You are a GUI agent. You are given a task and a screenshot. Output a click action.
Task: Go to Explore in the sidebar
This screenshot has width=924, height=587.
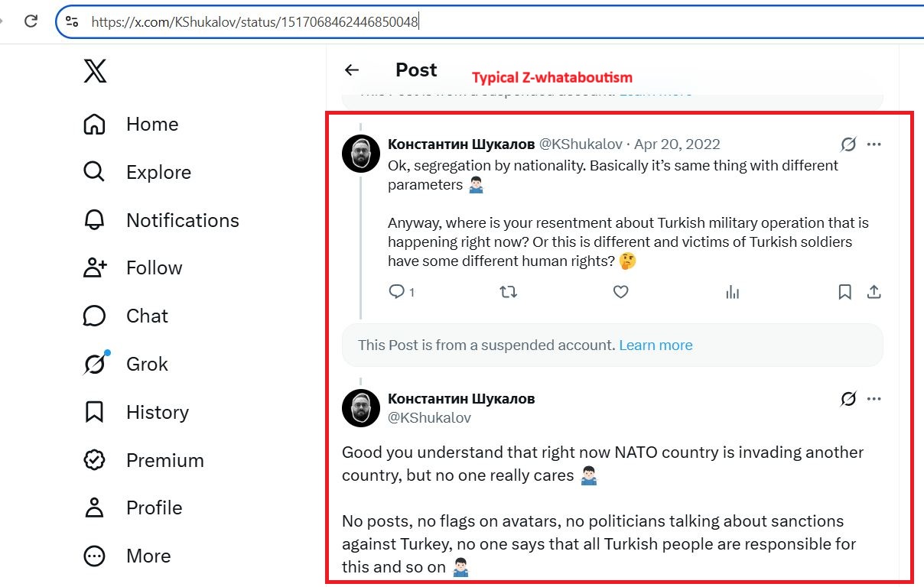137,172
